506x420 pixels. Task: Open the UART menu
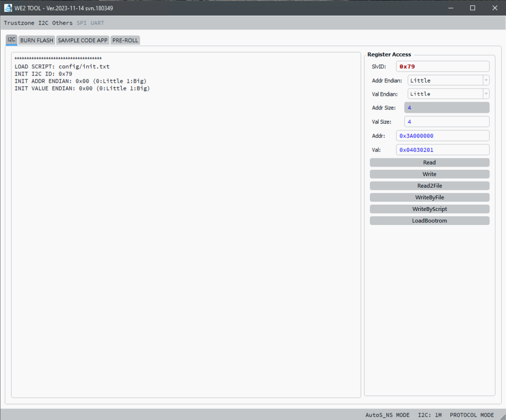tap(97, 23)
